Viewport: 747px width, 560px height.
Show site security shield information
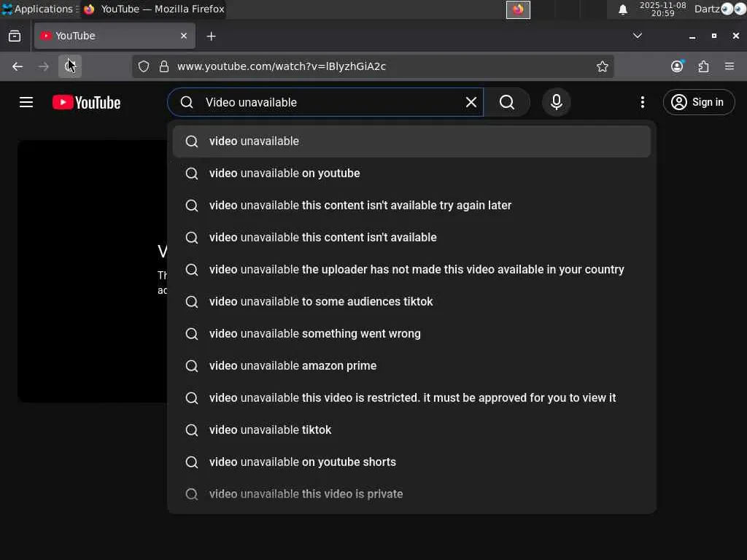[x=144, y=66]
